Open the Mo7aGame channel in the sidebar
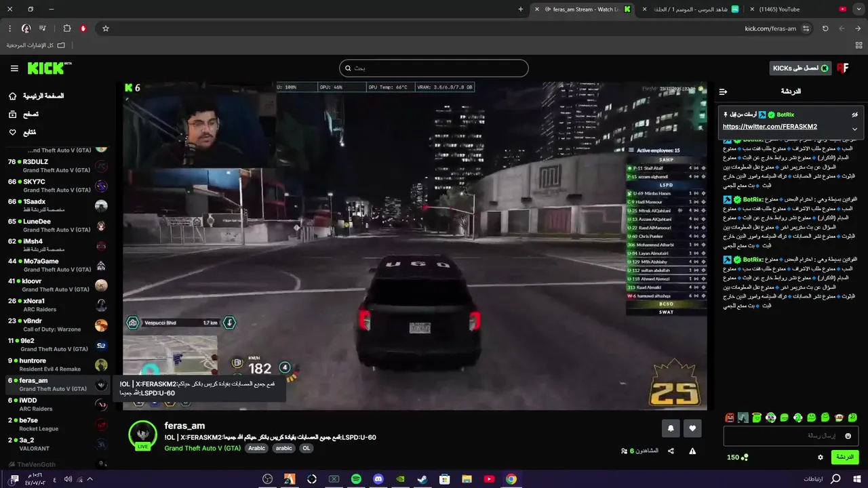The image size is (868, 488). tap(57, 265)
